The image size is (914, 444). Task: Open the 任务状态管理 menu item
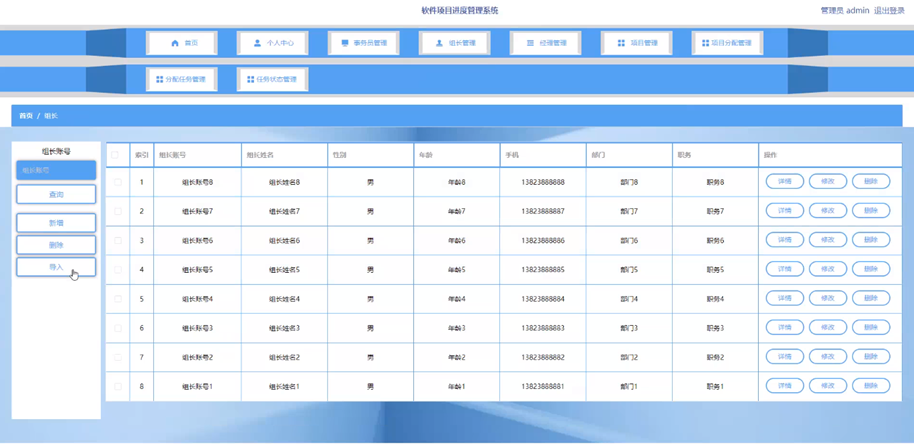pos(272,79)
